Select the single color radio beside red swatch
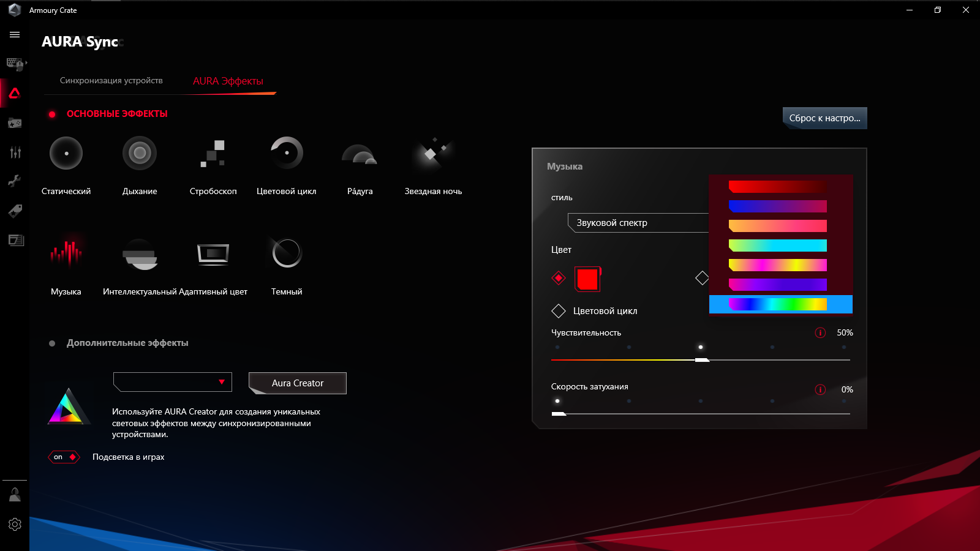 pyautogui.click(x=559, y=278)
